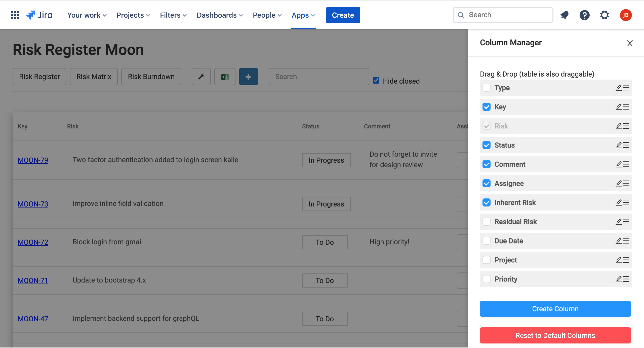Open the MOON-79 issue link
Image resolution: width=644 pixels, height=348 pixels.
(x=33, y=160)
